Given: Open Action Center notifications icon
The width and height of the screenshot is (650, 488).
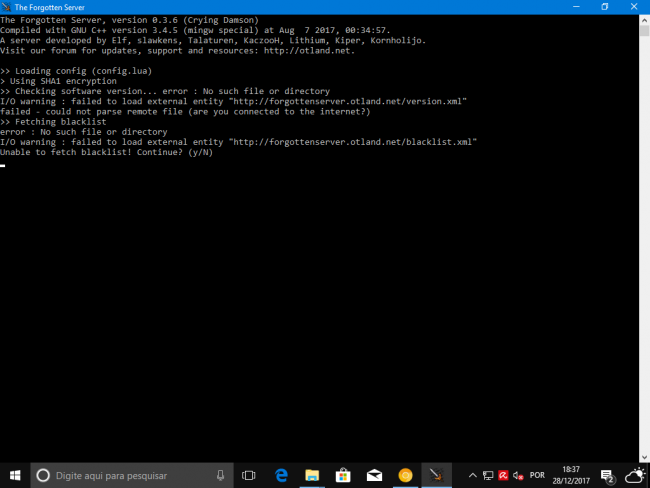Looking at the screenshot, I should [608, 476].
